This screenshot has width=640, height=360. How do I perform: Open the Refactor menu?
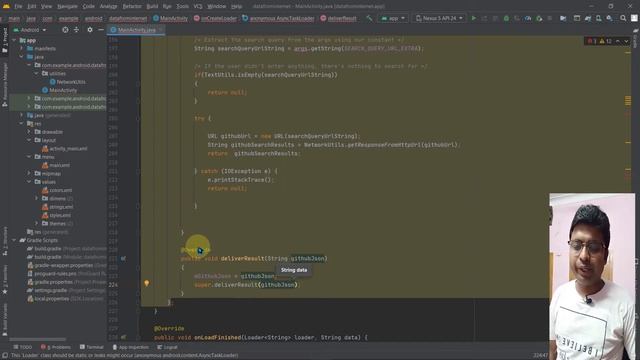point(132,6)
